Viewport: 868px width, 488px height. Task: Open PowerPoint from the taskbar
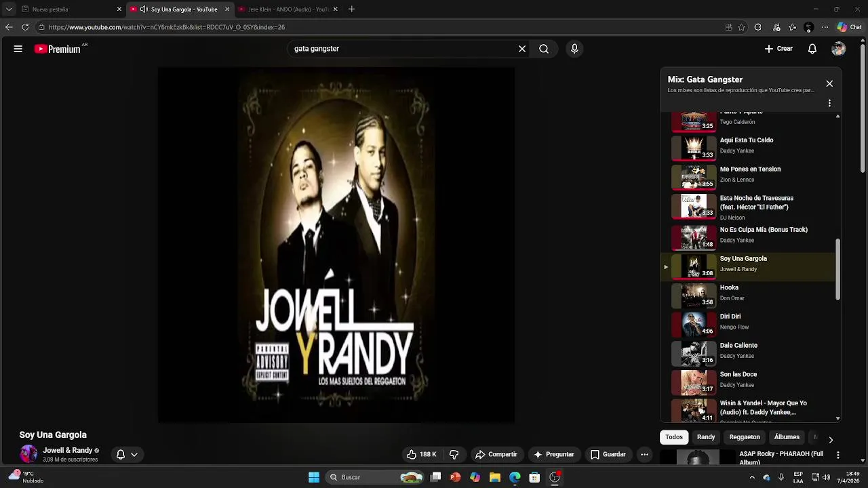pyautogui.click(x=455, y=477)
